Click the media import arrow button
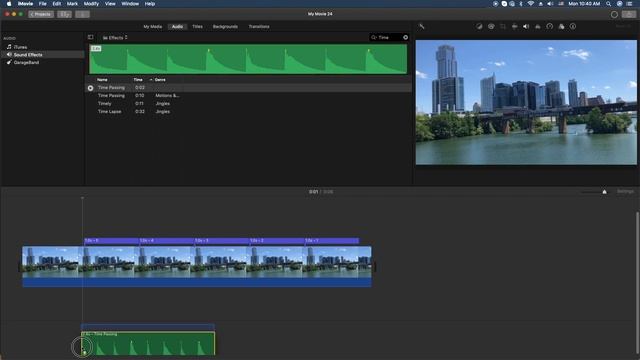This screenshot has width=640, height=360. coord(82,14)
